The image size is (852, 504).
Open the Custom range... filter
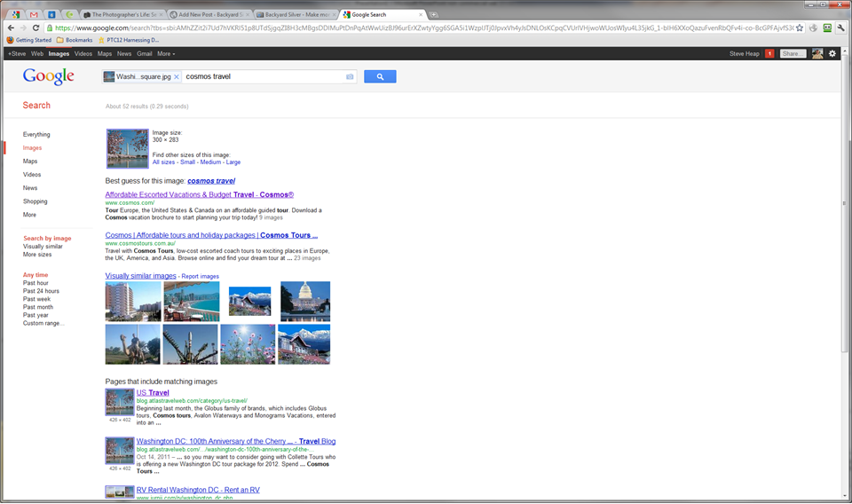(x=43, y=323)
